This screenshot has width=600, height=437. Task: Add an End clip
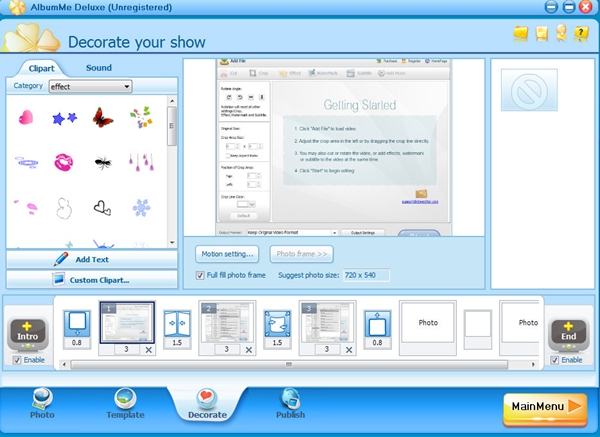pyautogui.click(x=568, y=334)
